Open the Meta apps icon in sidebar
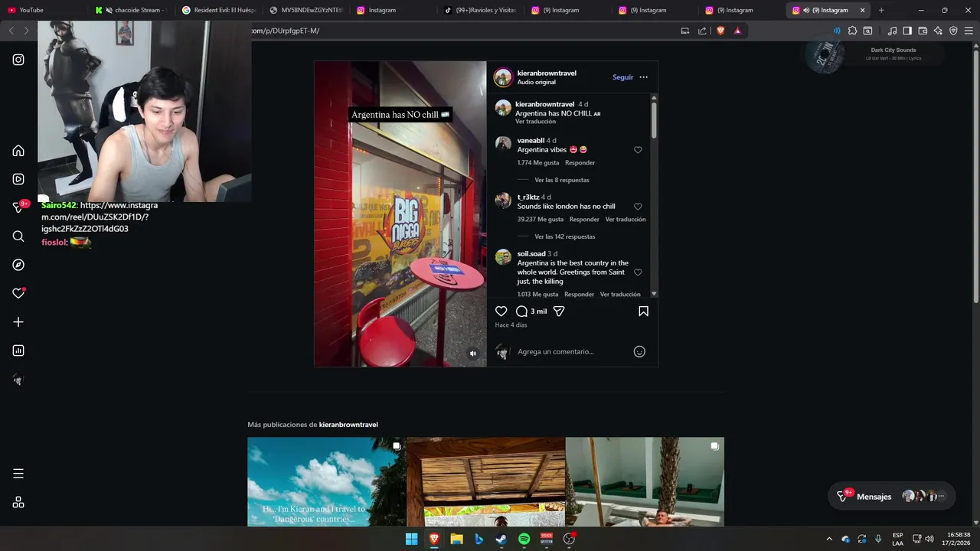 click(18, 502)
